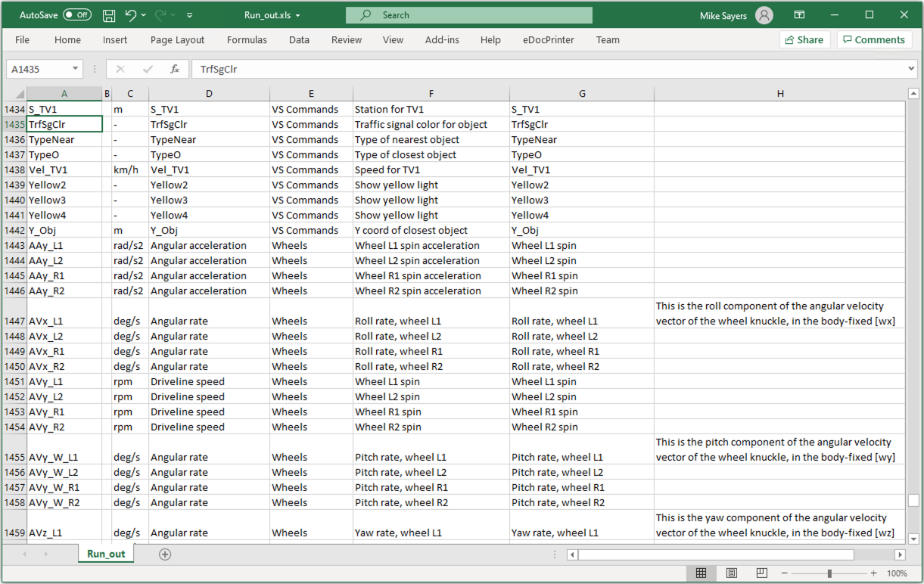Click the horizontal scrollbar thumb
The width and height of the screenshot is (924, 584).
(x=716, y=554)
